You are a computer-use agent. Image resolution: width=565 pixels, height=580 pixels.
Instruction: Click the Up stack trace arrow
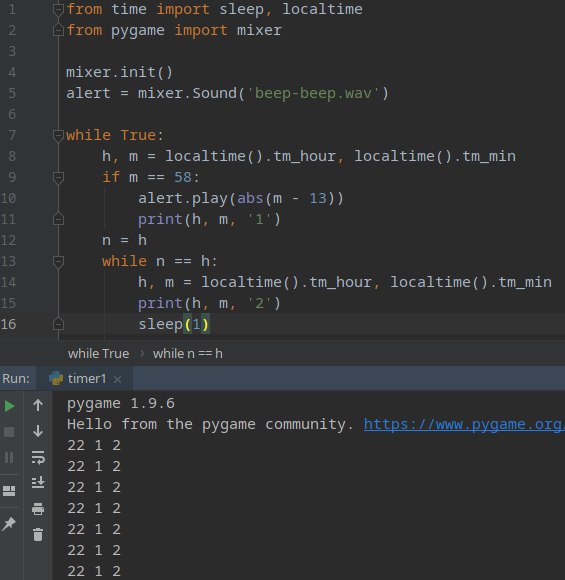[x=38, y=405]
